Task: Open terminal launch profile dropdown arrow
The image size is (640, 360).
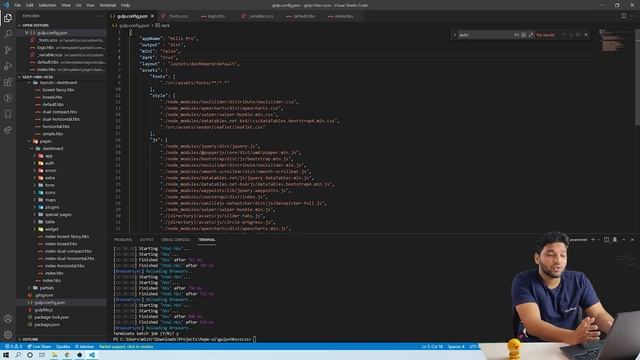Action: coord(599,240)
